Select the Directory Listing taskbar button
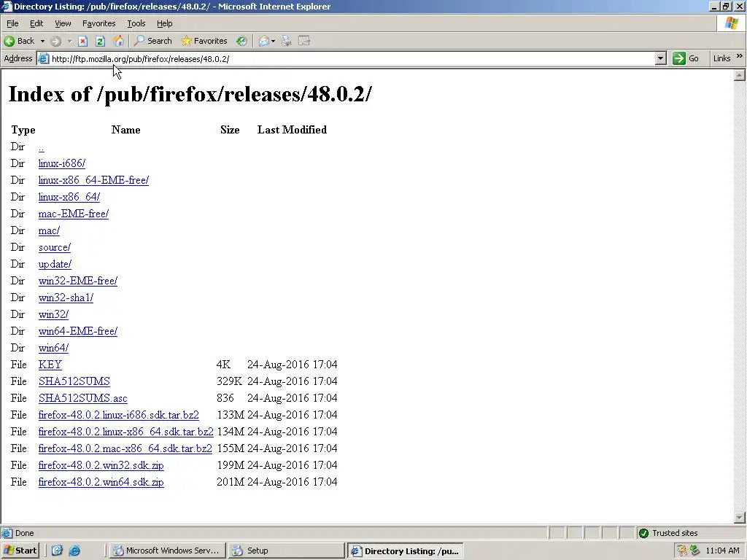The height and width of the screenshot is (560, 747). [x=406, y=551]
